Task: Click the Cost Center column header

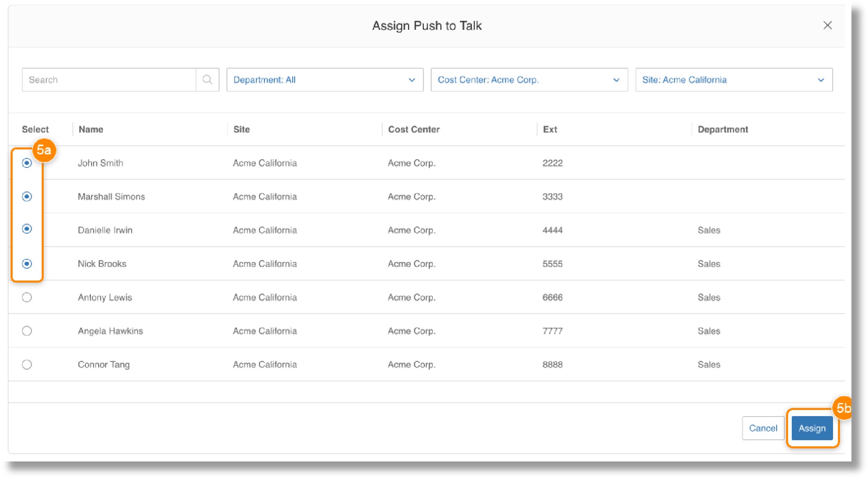Action: (x=413, y=130)
